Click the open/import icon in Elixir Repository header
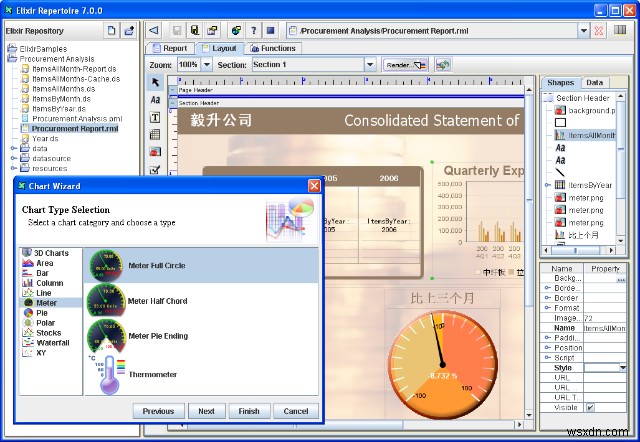Viewport: 640px width, 442px height. 129,31
